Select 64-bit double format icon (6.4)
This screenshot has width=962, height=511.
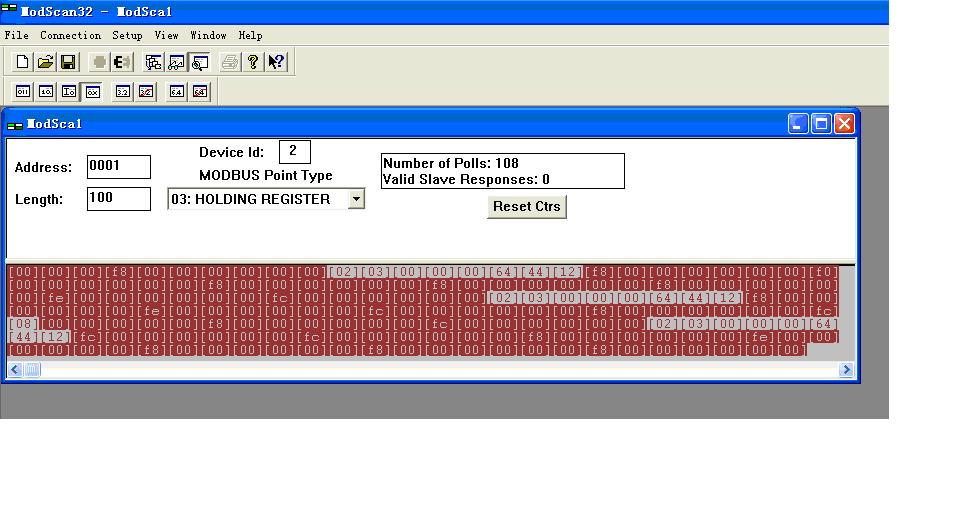click(177, 91)
